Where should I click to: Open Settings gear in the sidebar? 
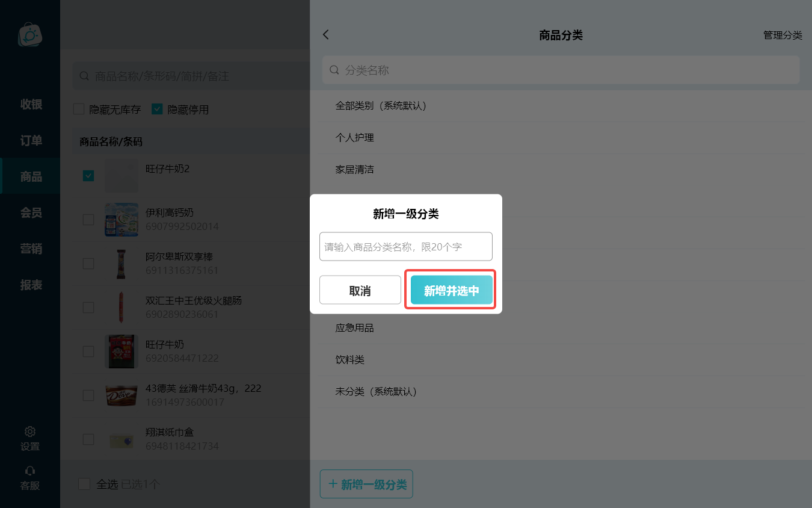30,432
